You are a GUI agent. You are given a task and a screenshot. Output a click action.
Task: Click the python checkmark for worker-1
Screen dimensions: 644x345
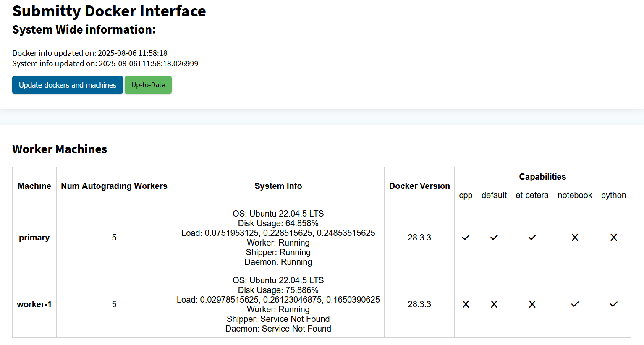point(613,304)
